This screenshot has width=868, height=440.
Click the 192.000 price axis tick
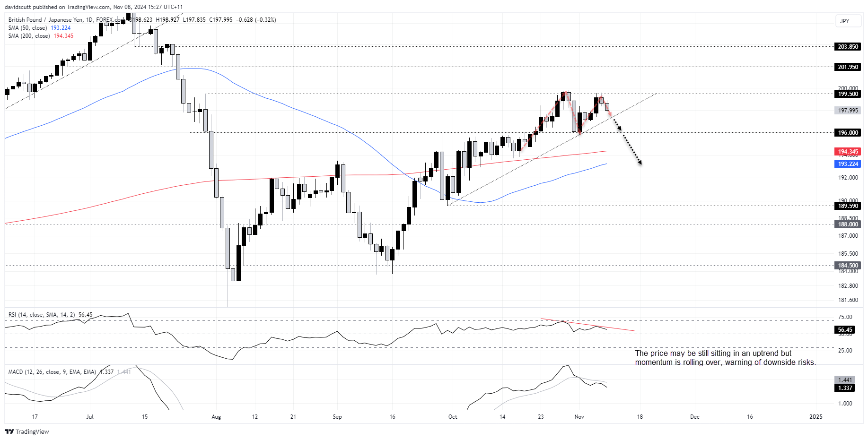848,178
